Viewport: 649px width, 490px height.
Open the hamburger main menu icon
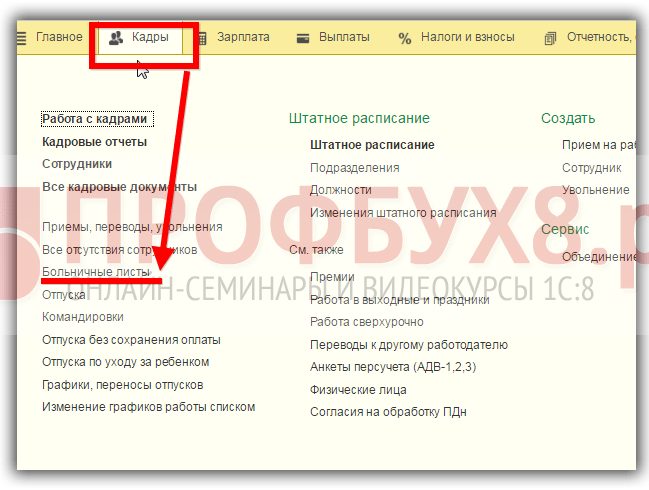coord(21,38)
